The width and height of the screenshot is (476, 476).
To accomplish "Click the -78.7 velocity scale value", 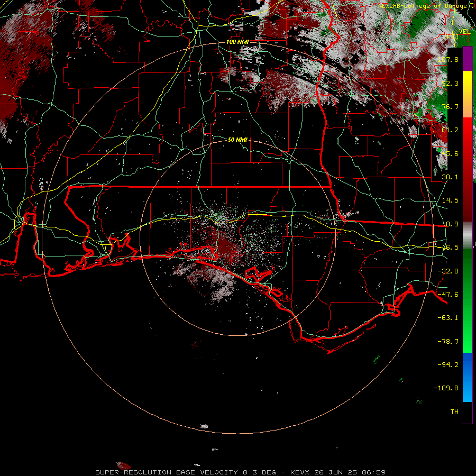I will 448,342.
